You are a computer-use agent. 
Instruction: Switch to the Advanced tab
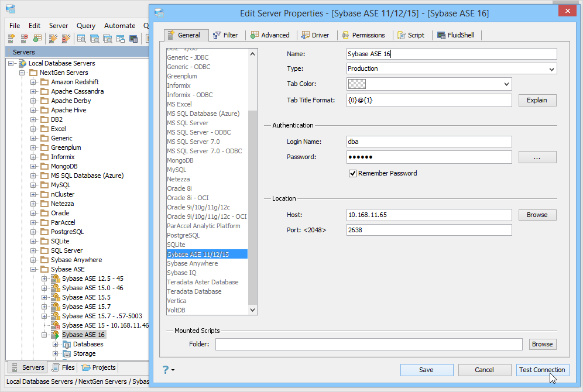point(270,35)
